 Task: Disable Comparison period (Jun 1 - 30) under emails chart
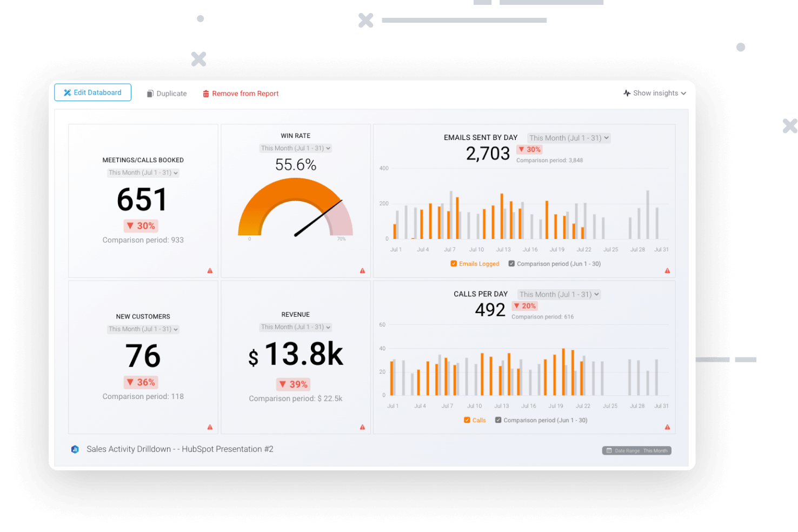click(511, 263)
